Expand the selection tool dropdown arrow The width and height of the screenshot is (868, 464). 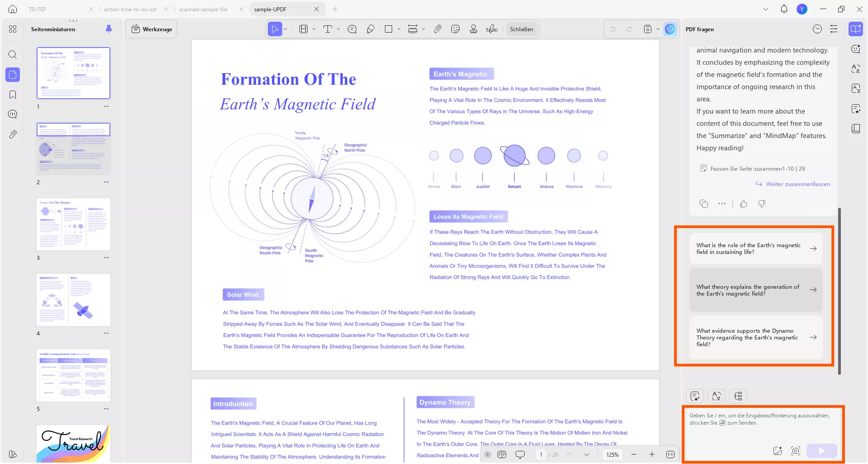coord(285,29)
